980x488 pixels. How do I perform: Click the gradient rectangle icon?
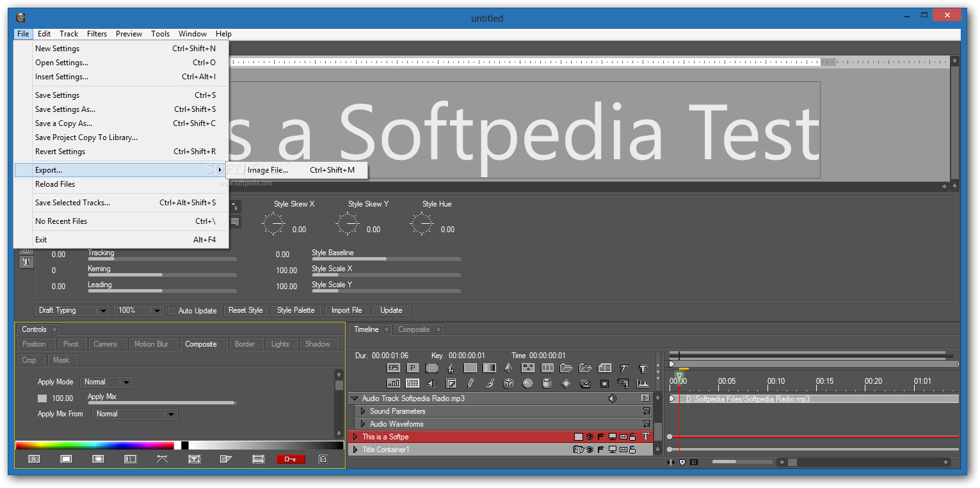pos(490,368)
